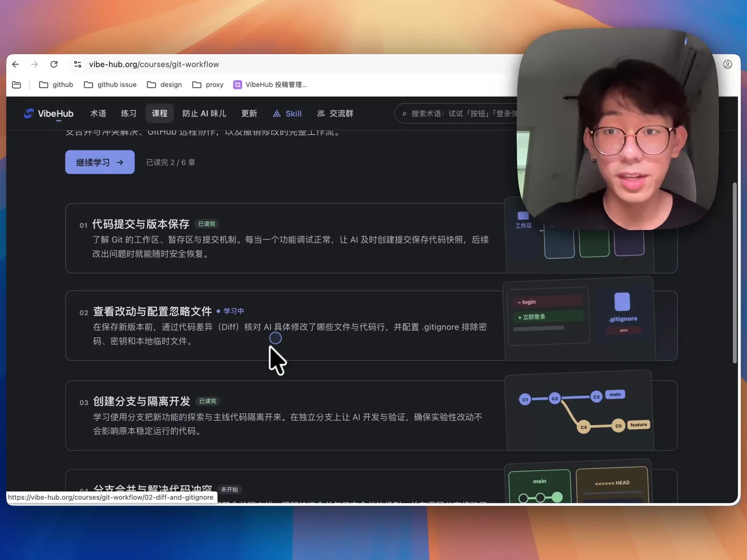Click the .gitignore thumbnail on chapter 02
The width and height of the screenshot is (747, 560).
point(579,319)
